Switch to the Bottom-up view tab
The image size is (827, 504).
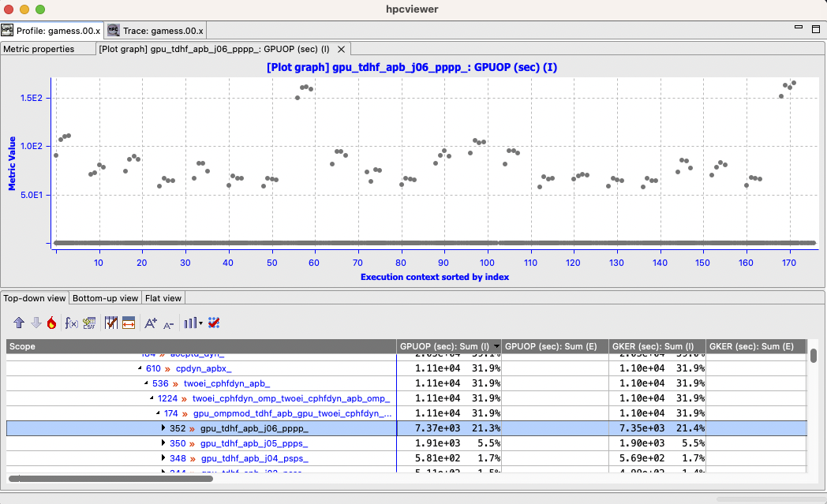point(105,298)
